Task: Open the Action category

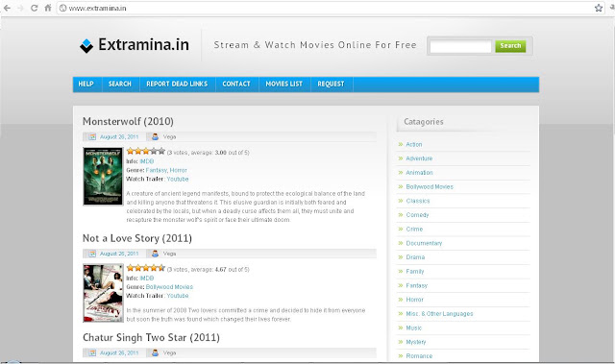Action: [414, 145]
